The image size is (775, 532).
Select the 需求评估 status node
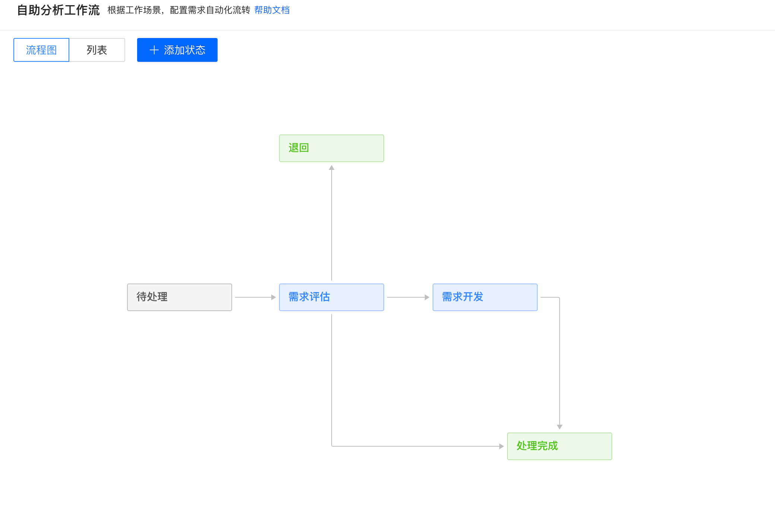click(331, 297)
